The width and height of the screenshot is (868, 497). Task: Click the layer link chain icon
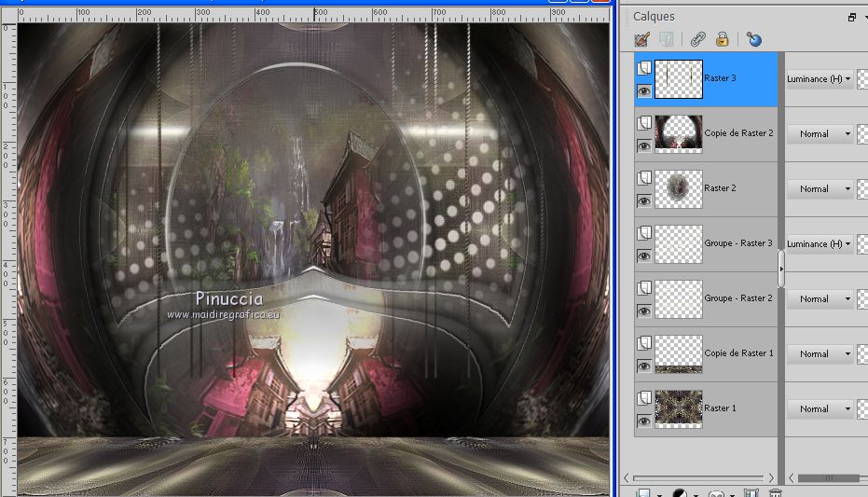click(x=696, y=39)
